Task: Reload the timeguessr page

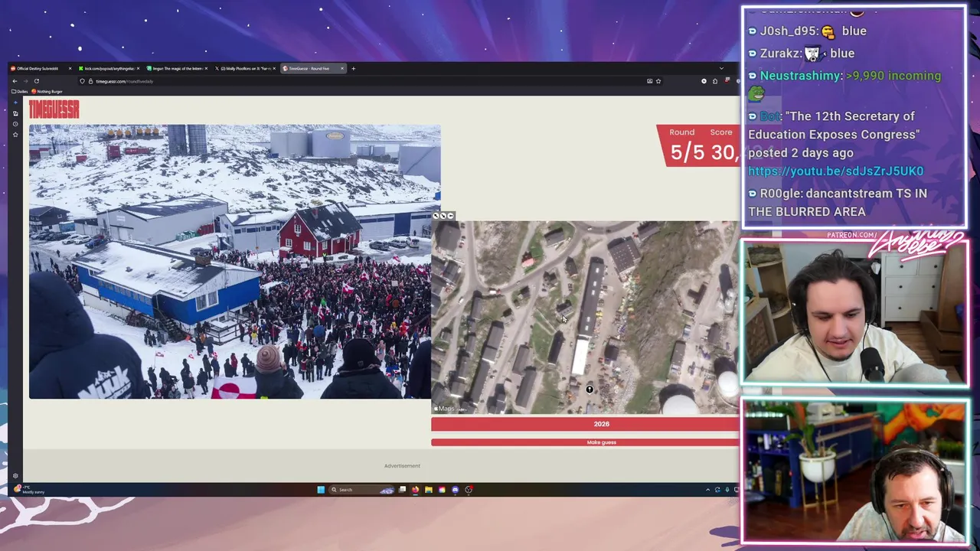Action: click(36, 81)
